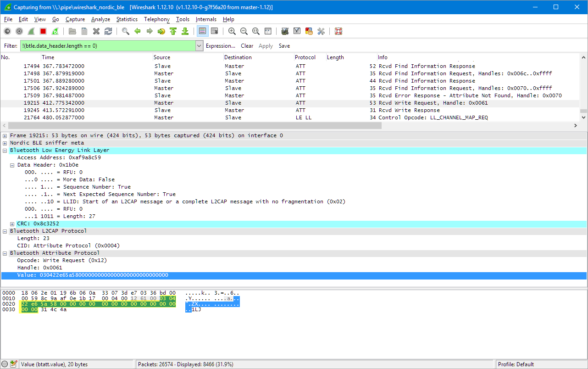Expand the Nordic BLE sniffer meta section
The image size is (588, 369).
click(x=5, y=143)
